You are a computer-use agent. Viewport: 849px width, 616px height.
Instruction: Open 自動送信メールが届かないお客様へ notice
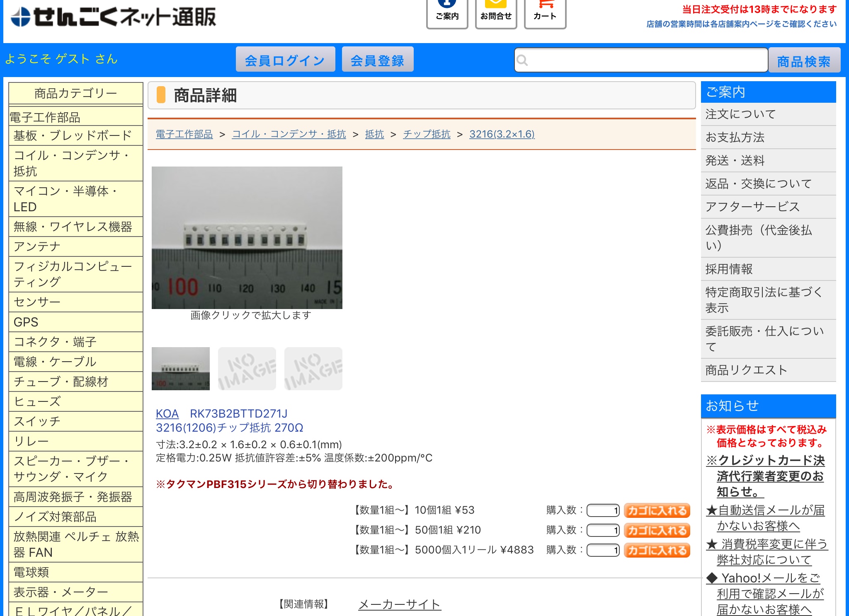[x=766, y=518]
